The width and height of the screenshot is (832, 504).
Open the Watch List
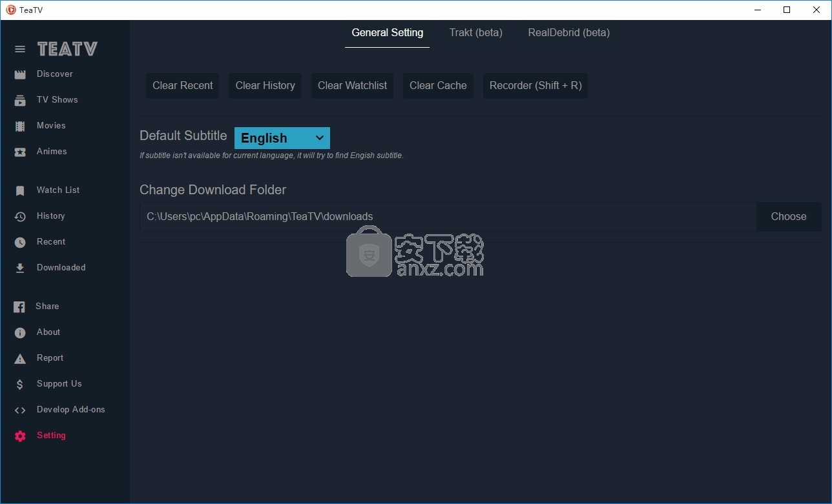(58, 190)
